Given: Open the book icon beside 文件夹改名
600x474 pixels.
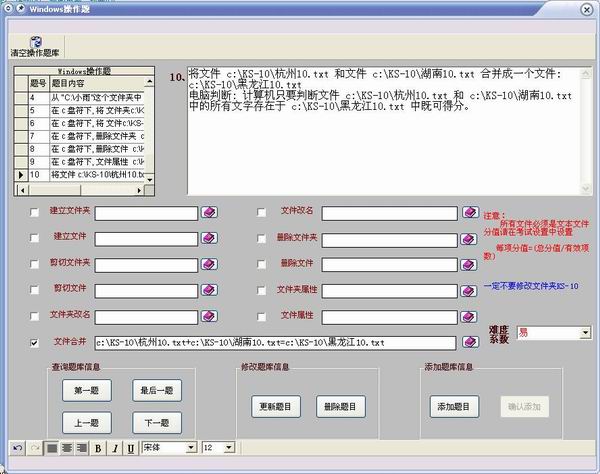Looking at the screenshot, I should 209,316.
